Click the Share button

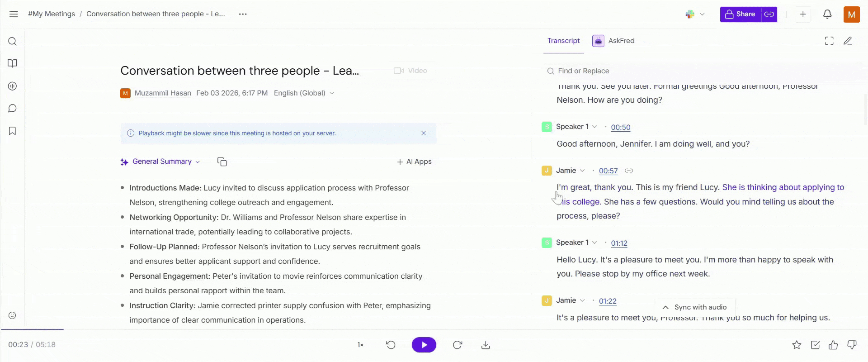coord(741,14)
